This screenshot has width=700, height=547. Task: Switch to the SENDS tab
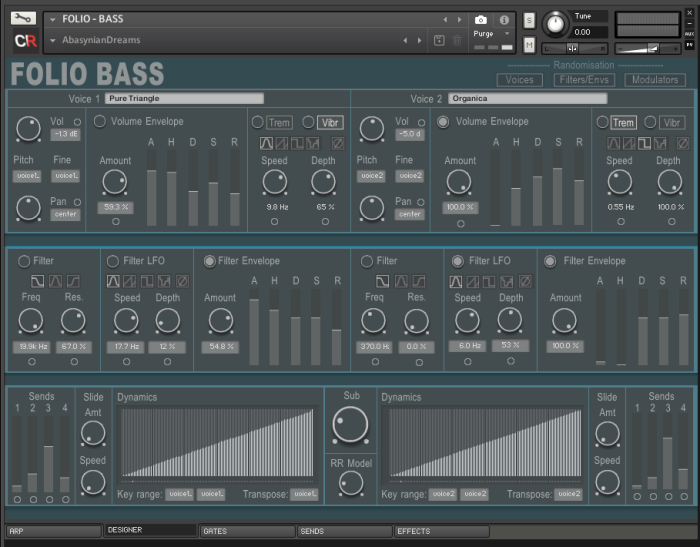345,531
